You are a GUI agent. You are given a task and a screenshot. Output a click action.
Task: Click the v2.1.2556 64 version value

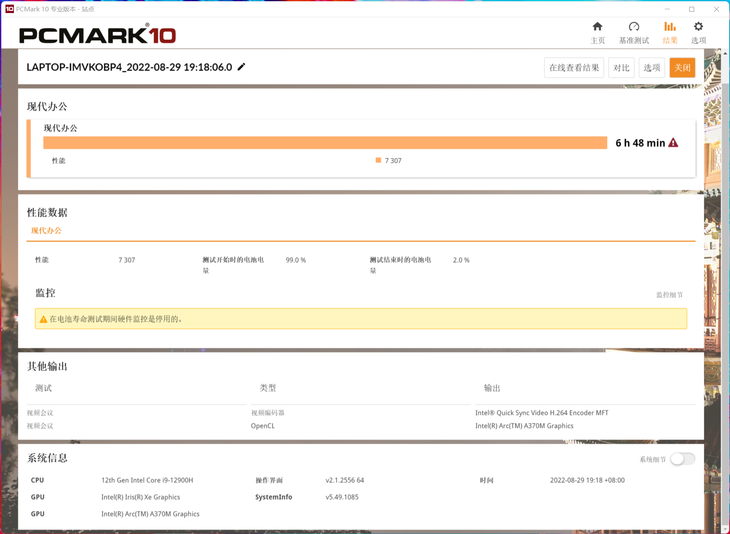pos(345,480)
